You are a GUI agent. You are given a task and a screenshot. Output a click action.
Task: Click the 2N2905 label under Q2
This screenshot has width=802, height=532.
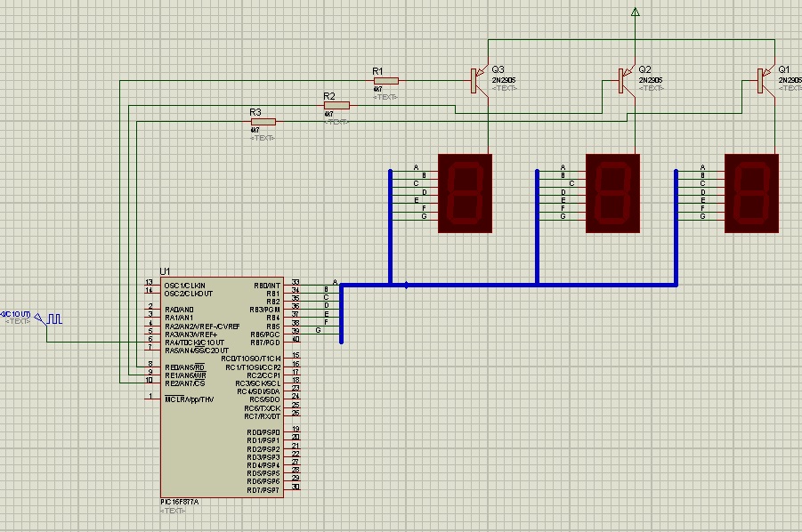652,80
